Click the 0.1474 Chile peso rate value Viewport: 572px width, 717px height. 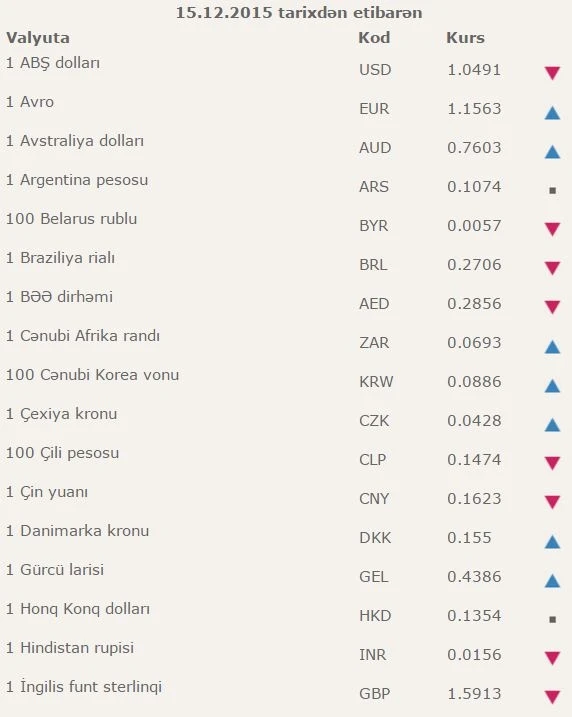pyautogui.click(x=474, y=460)
